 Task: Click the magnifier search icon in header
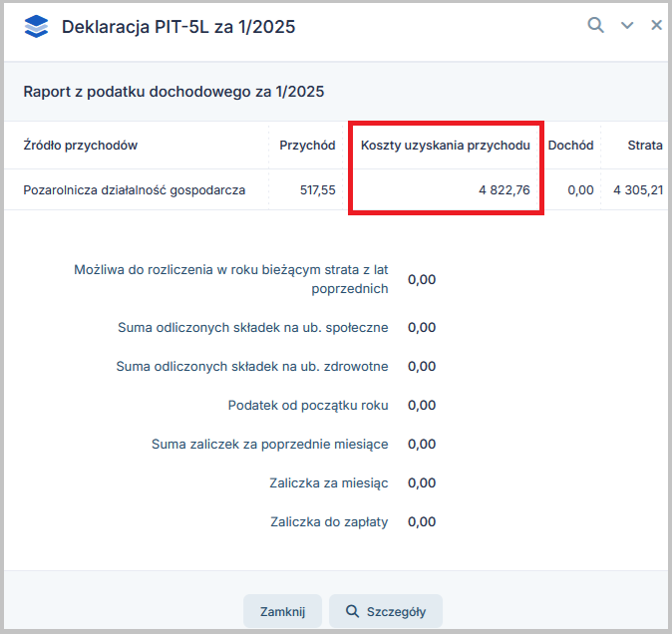[x=595, y=25]
